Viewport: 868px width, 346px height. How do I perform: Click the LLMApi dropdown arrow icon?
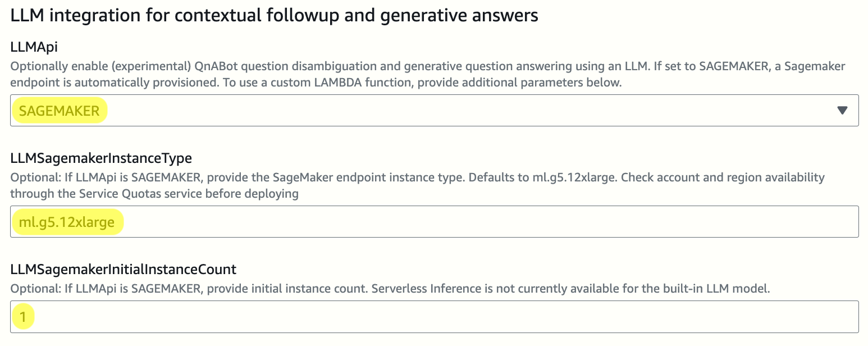pos(842,111)
